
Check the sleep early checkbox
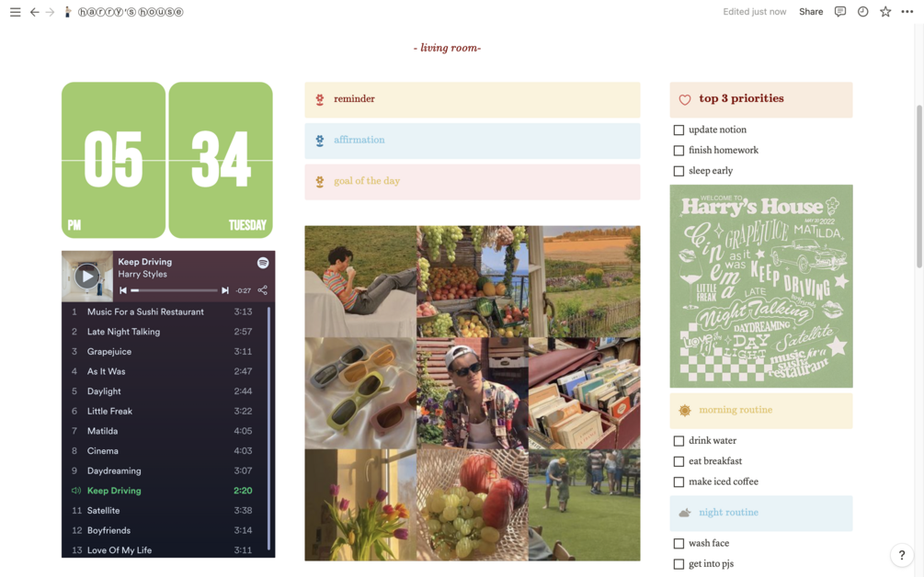click(679, 171)
